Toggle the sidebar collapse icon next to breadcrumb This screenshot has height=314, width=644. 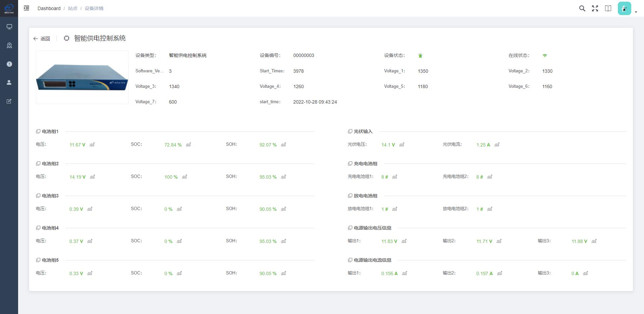(x=26, y=8)
